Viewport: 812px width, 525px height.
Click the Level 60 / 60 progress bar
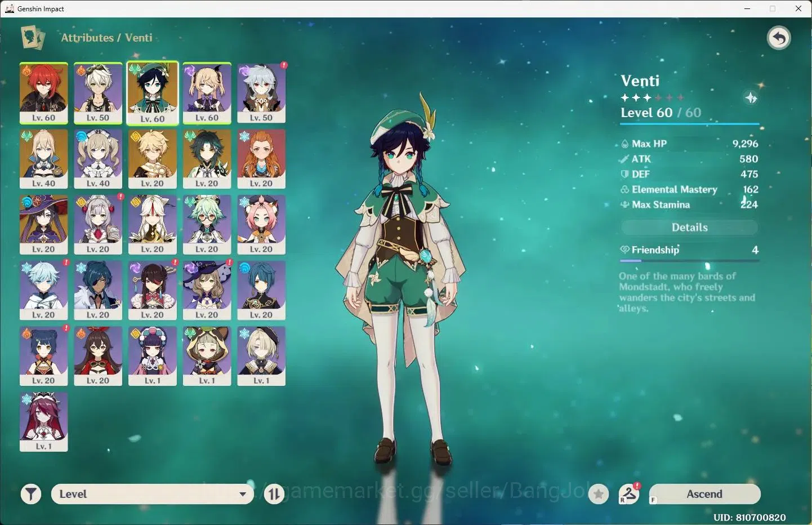click(x=690, y=123)
